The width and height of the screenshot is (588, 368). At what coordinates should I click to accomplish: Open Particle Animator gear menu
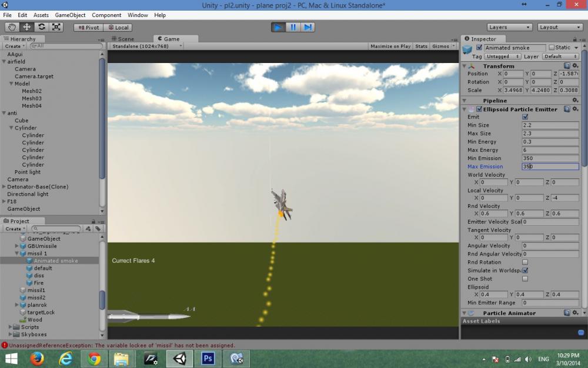[x=575, y=313]
